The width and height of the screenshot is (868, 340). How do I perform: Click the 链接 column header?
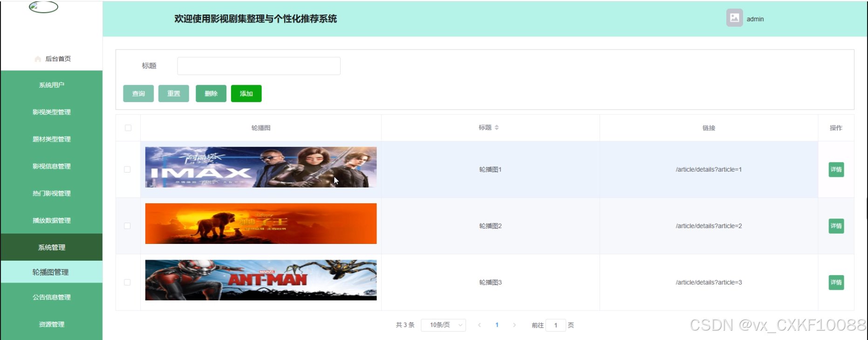pos(709,128)
